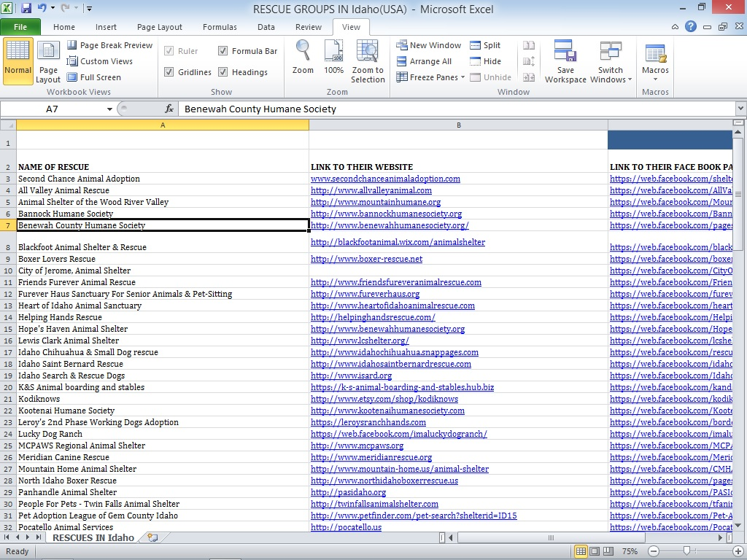Screen dimensions: 747x560
Task: Click Arrange All windows
Action: coord(424,61)
